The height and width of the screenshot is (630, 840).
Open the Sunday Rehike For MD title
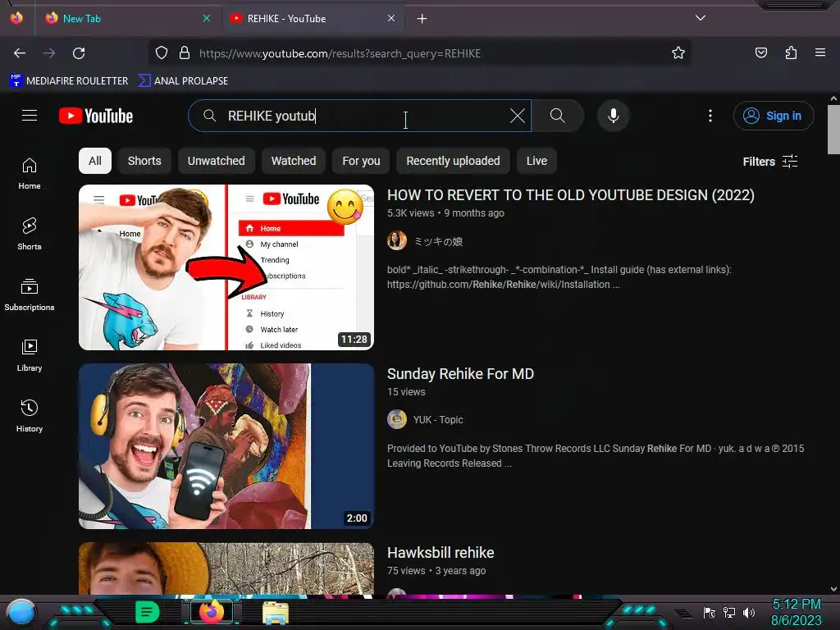tap(460, 374)
